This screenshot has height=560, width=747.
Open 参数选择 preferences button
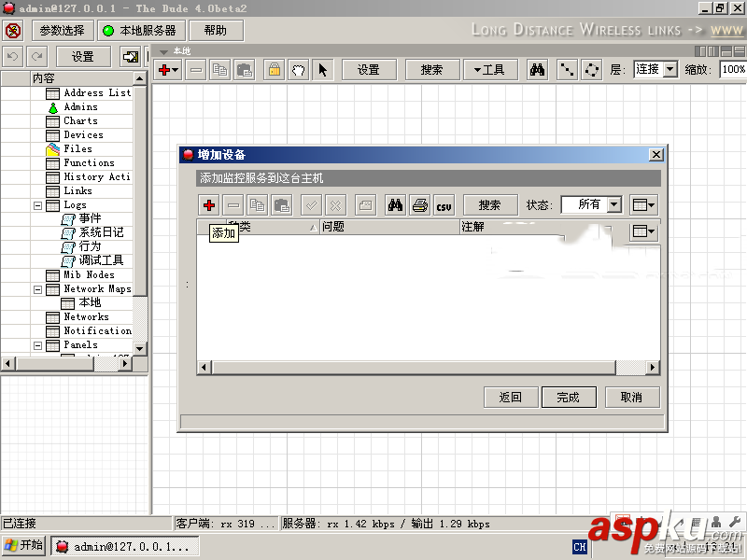point(63,31)
